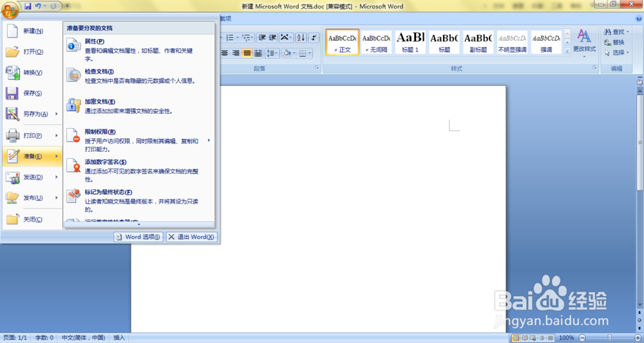Click the 标记为最终状态(F) icon
The width and height of the screenshot is (644, 343).
point(73,196)
